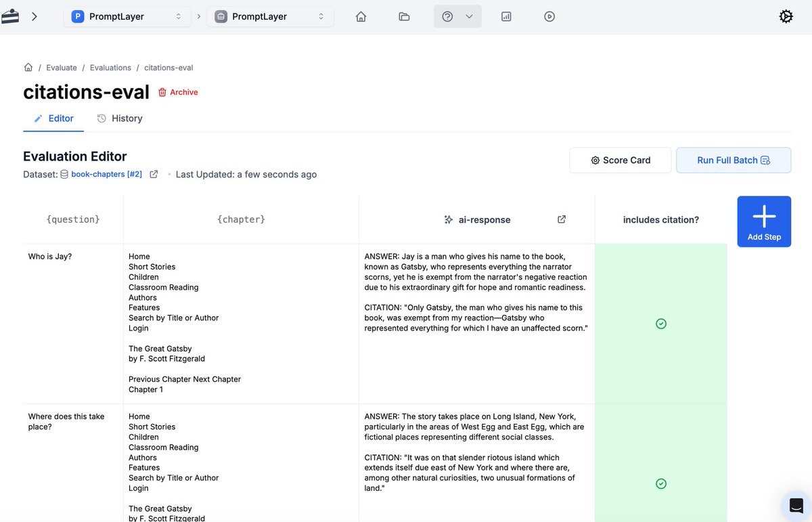Switch to the Editor tab
The height and width of the screenshot is (522, 812).
pos(53,118)
